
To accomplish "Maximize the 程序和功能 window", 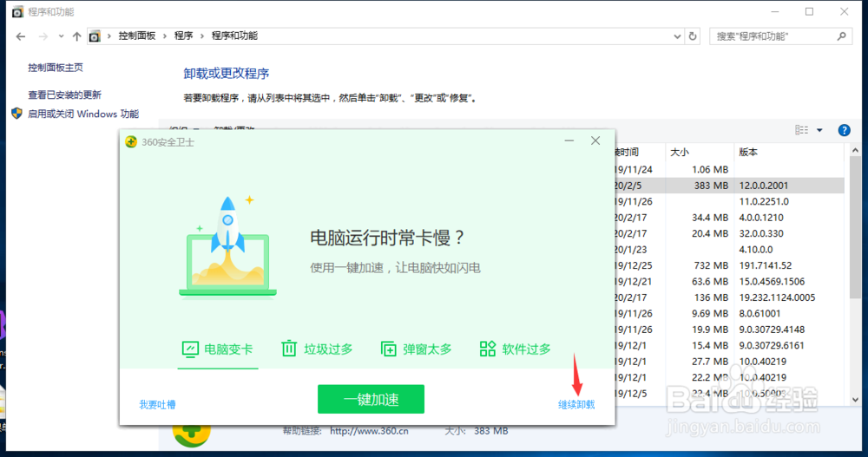I will pyautogui.click(x=809, y=11).
